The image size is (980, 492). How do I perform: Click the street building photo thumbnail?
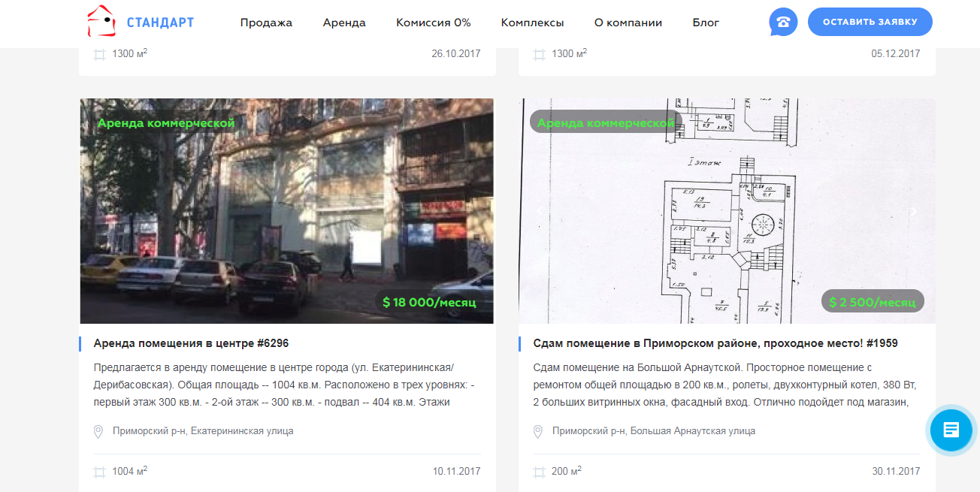(x=286, y=210)
